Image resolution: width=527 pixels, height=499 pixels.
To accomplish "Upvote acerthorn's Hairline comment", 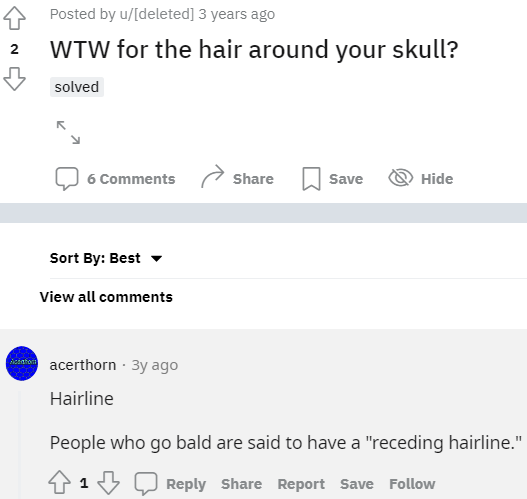I will coord(59,483).
